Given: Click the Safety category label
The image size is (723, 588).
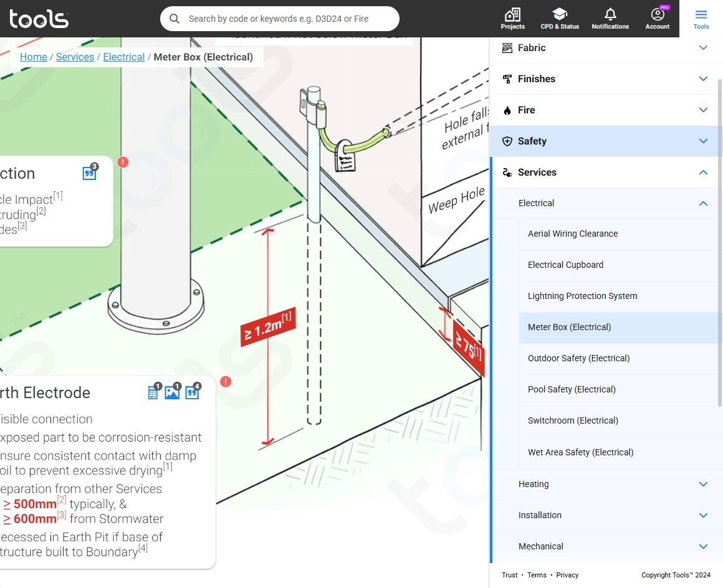Looking at the screenshot, I should pyautogui.click(x=532, y=141).
